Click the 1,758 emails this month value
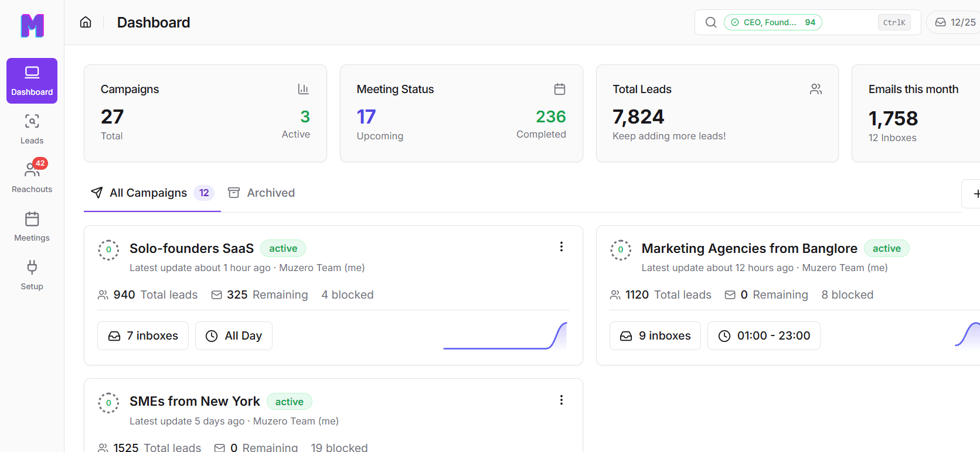The height and width of the screenshot is (452, 980). click(x=893, y=119)
